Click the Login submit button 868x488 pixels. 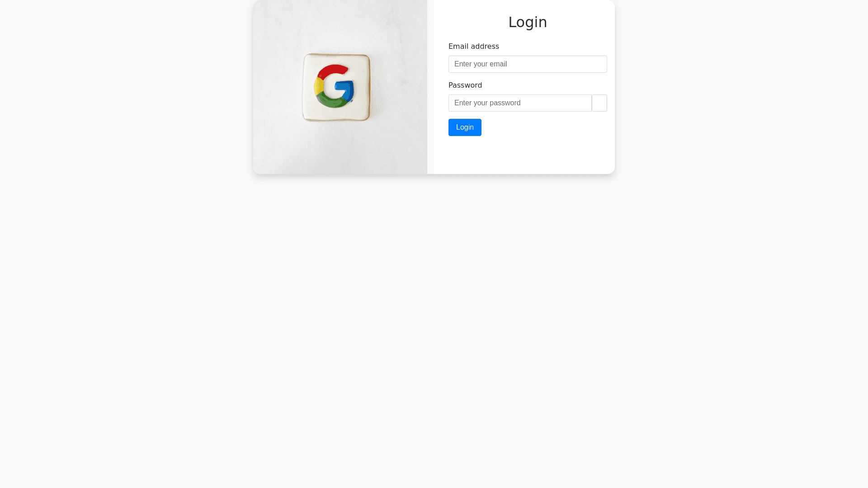[x=465, y=127]
